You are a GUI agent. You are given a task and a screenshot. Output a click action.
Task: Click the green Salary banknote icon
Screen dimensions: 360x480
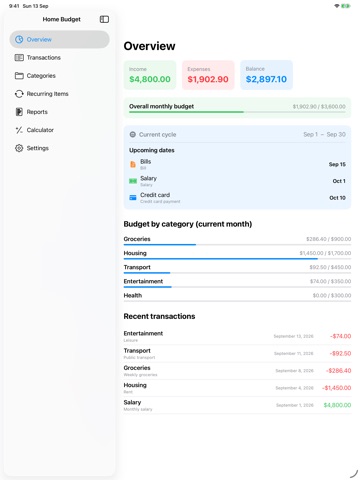[133, 181]
